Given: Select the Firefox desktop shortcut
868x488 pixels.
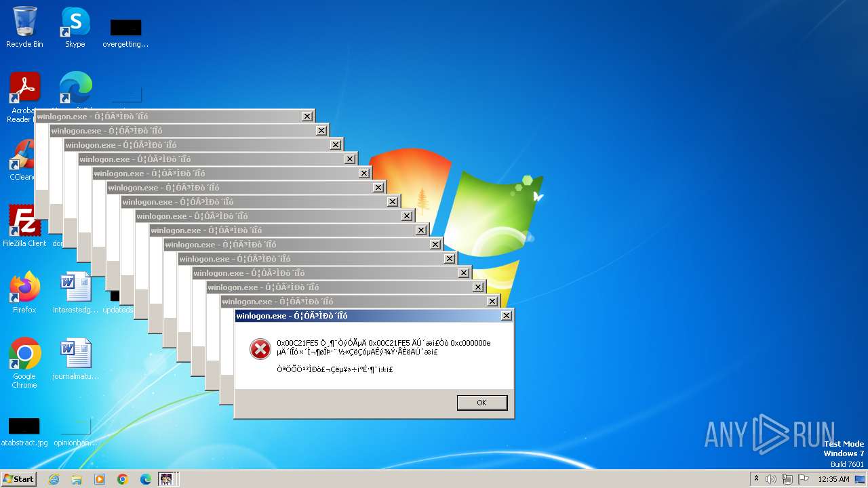Looking at the screenshot, I should 24,293.
